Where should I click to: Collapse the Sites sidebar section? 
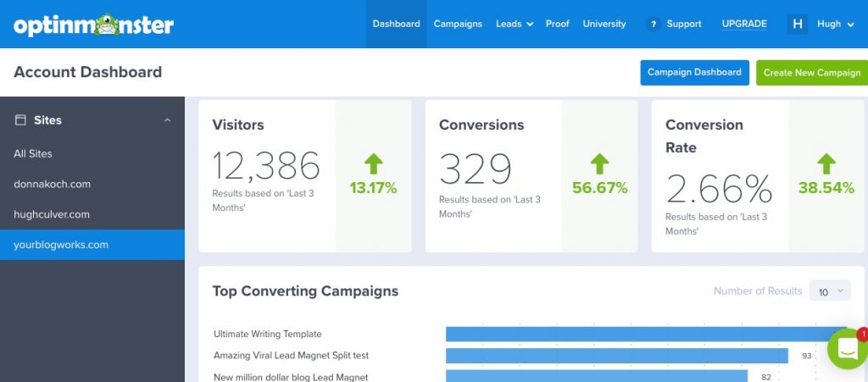click(x=167, y=120)
